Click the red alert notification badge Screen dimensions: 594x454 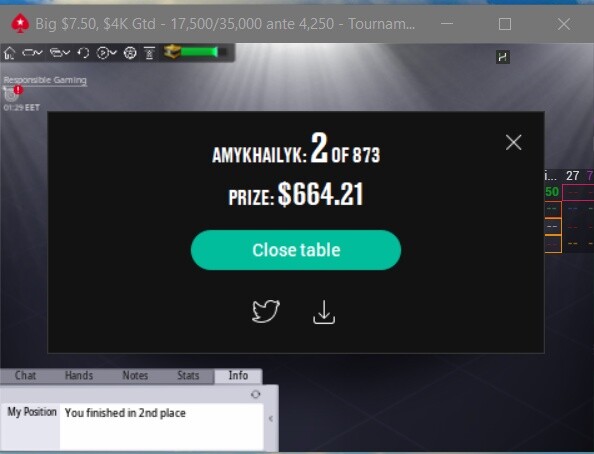(18, 90)
